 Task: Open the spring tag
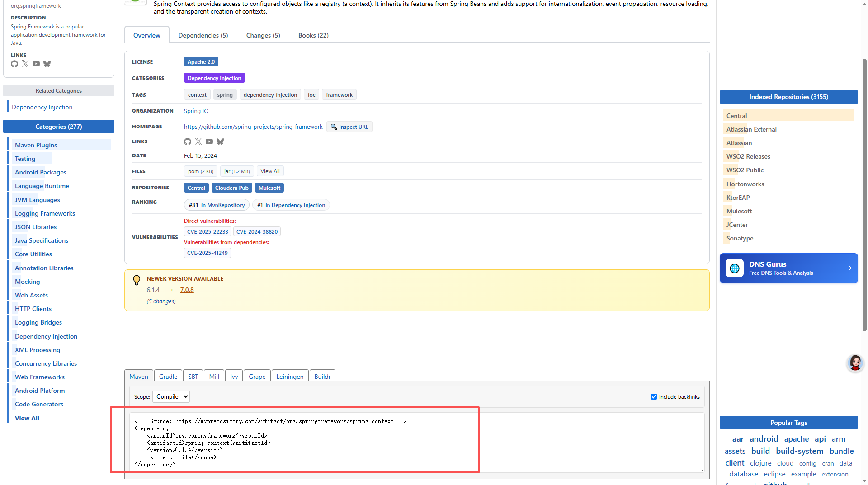225,94
